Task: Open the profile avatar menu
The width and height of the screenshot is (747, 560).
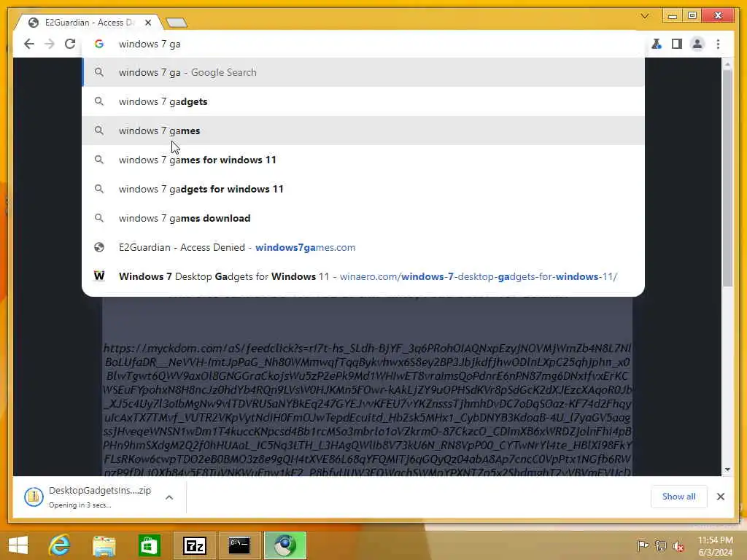Action: 697,44
